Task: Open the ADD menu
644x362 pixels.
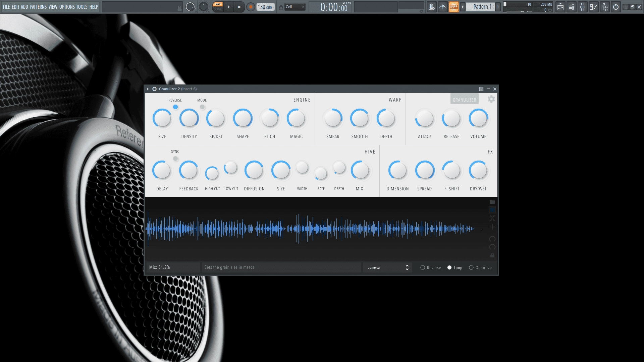Action: click(x=24, y=7)
